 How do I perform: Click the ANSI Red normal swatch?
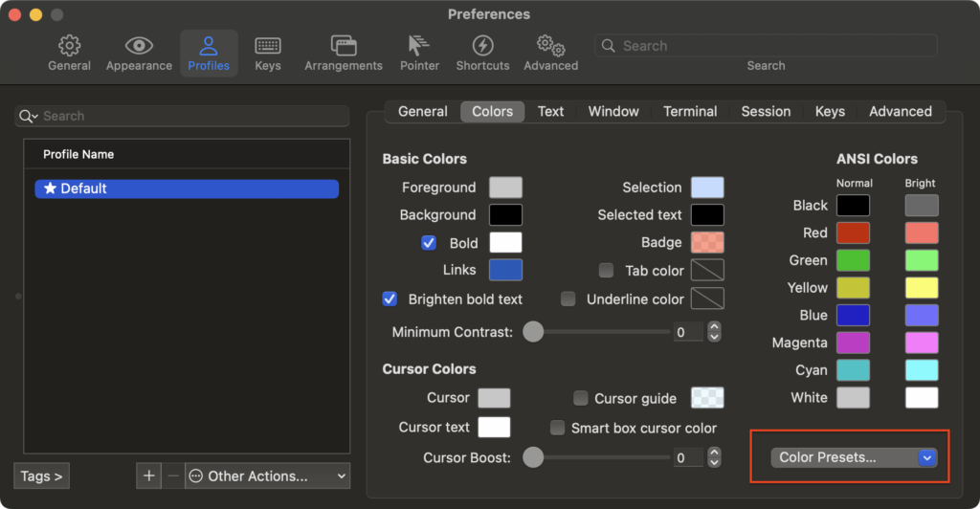pos(853,232)
